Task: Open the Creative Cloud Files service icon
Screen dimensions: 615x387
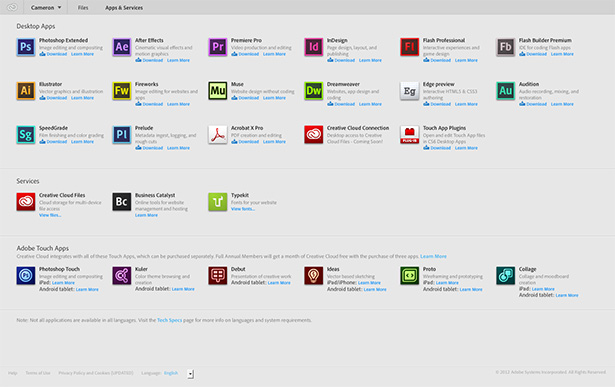Action: pos(26,202)
